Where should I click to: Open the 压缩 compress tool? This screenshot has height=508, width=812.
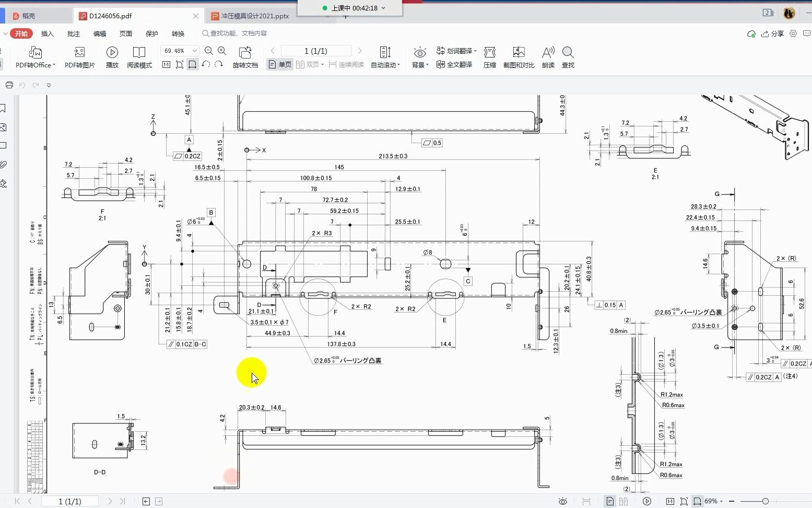tap(490, 57)
